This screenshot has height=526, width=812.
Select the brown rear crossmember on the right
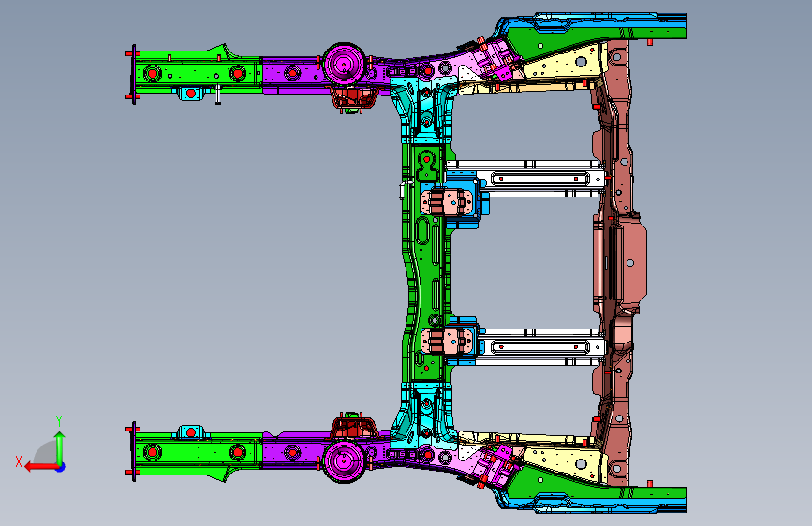tap(619, 261)
